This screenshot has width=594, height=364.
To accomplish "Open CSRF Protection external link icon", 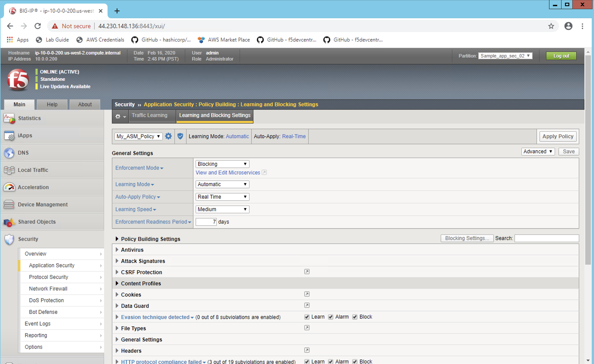I will [x=307, y=272].
